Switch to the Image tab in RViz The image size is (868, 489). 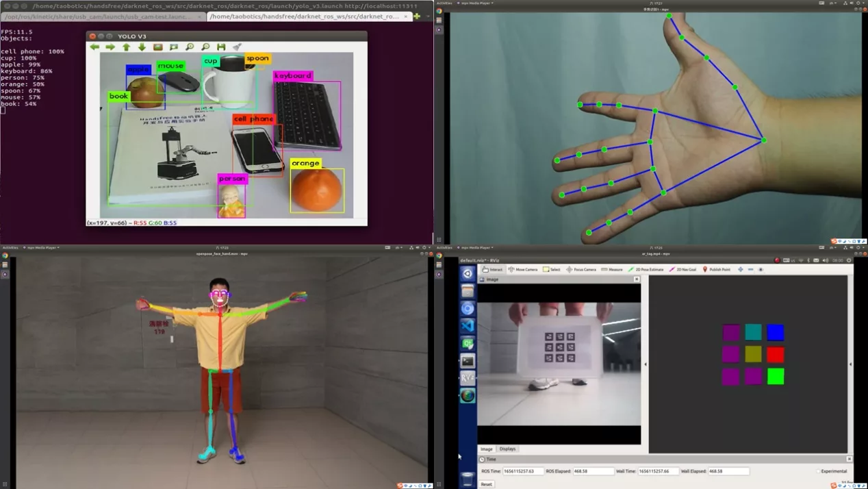pos(487,449)
